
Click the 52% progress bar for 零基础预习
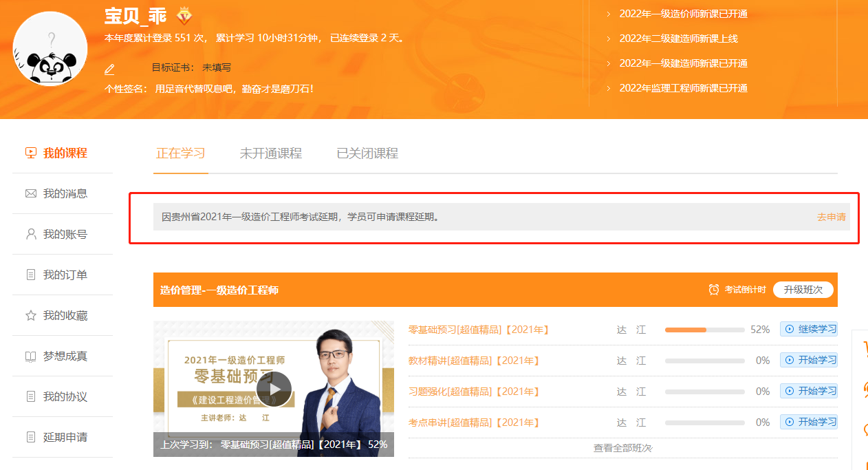point(704,330)
